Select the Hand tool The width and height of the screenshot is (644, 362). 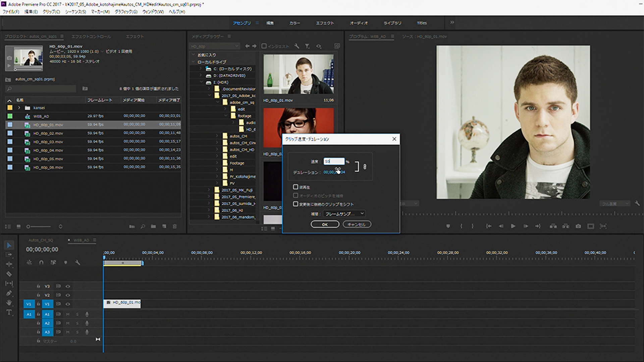[9, 303]
